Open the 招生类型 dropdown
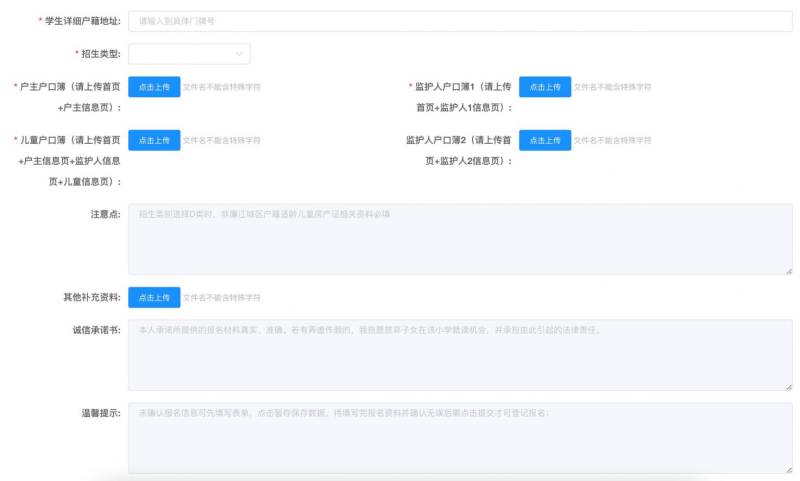The height and width of the screenshot is (481, 800). [x=189, y=54]
